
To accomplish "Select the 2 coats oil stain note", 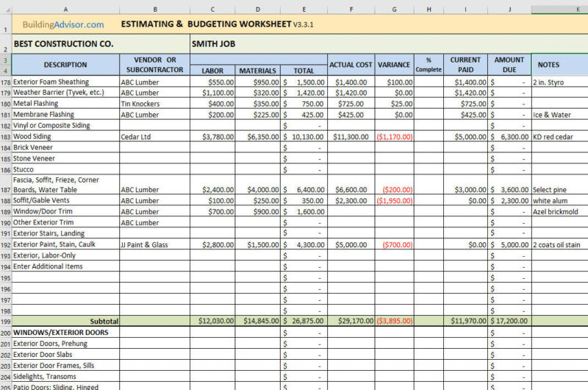I will pyautogui.click(x=559, y=244).
